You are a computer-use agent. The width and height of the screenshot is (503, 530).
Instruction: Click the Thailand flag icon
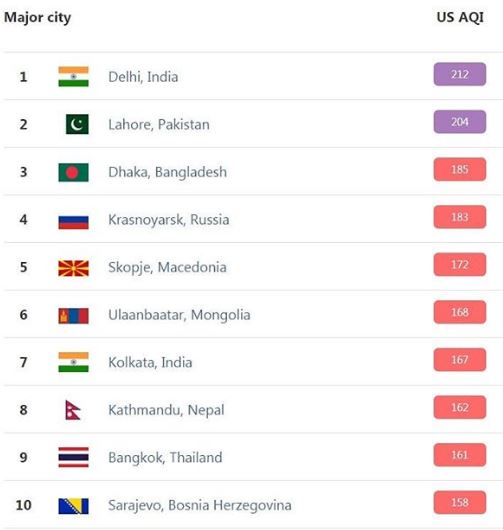click(x=73, y=457)
